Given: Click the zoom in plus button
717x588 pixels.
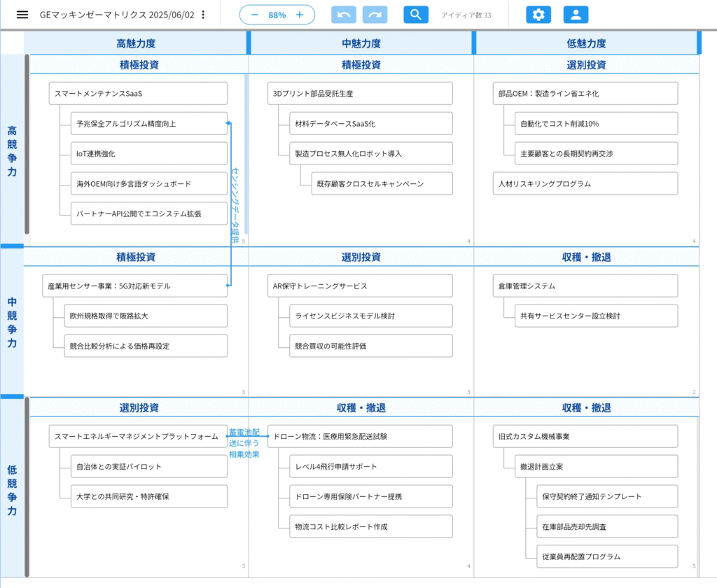Looking at the screenshot, I should pos(300,15).
